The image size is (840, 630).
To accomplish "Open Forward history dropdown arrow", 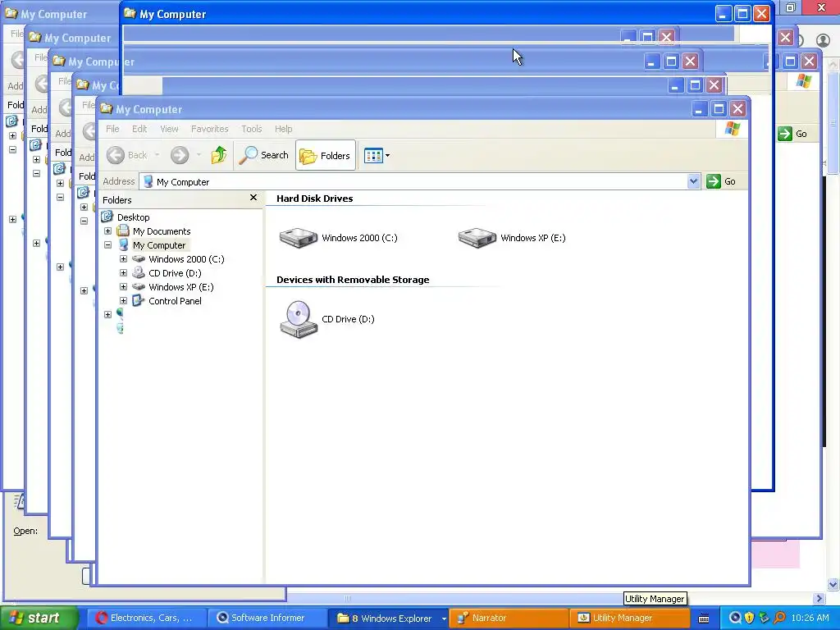I will [x=199, y=155].
